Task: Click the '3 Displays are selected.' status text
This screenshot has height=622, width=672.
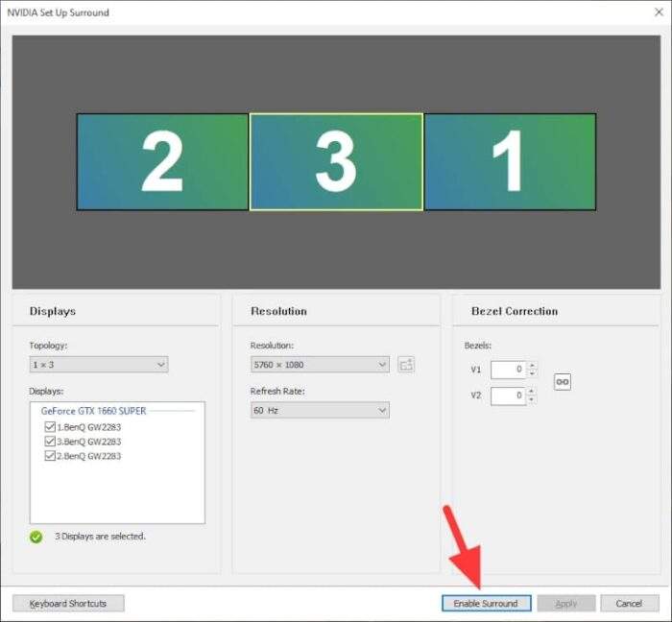Action: click(x=100, y=537)
